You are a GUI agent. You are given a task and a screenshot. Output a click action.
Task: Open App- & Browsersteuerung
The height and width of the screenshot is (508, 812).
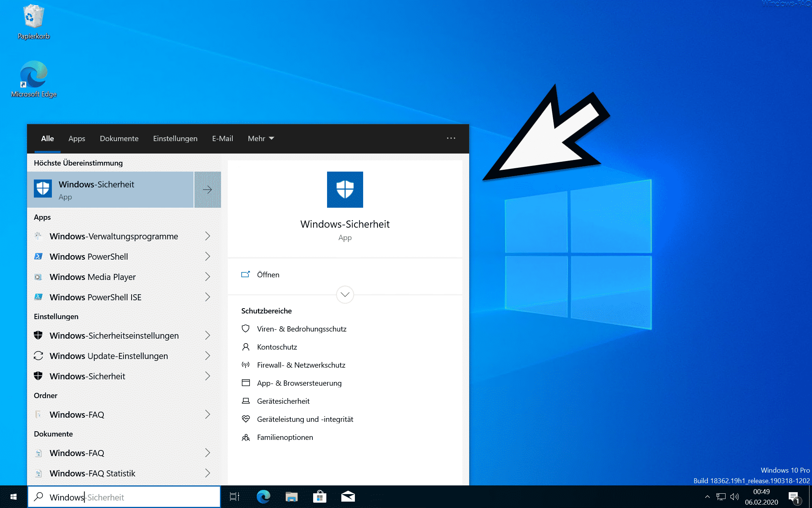click(x=299, y=383)
